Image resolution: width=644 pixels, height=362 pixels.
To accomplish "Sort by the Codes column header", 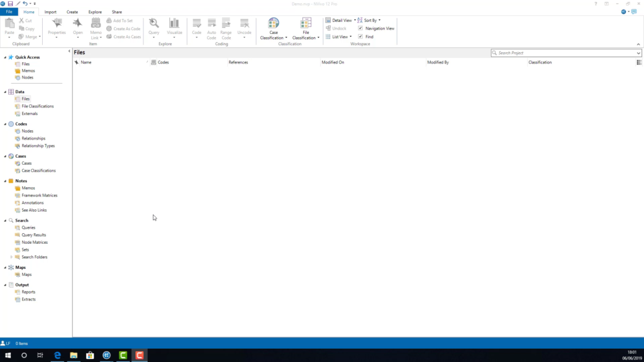I will pos(189,62).
